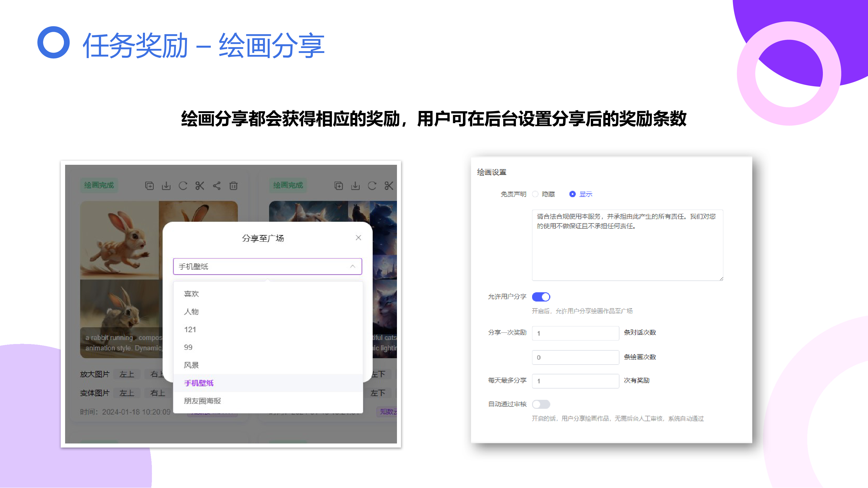Select the 显示 radio button
The height and width of the screenshot is (488, 868).
click(572, 194)
